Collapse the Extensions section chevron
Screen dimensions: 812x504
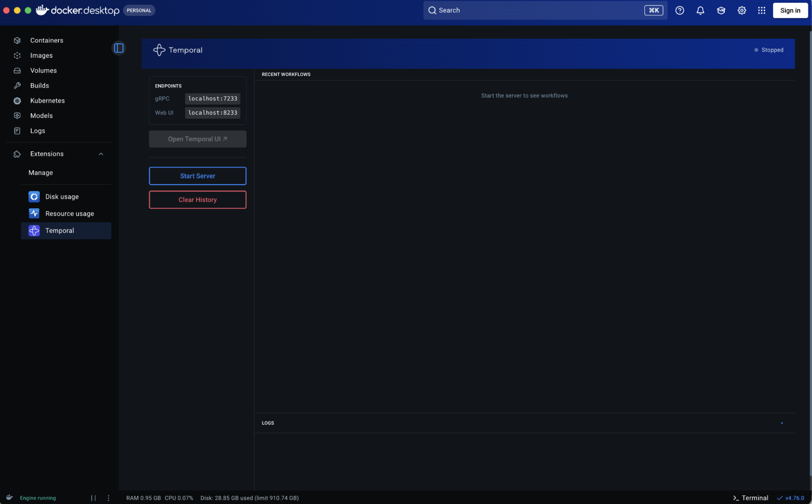click(x=101, y=154)
